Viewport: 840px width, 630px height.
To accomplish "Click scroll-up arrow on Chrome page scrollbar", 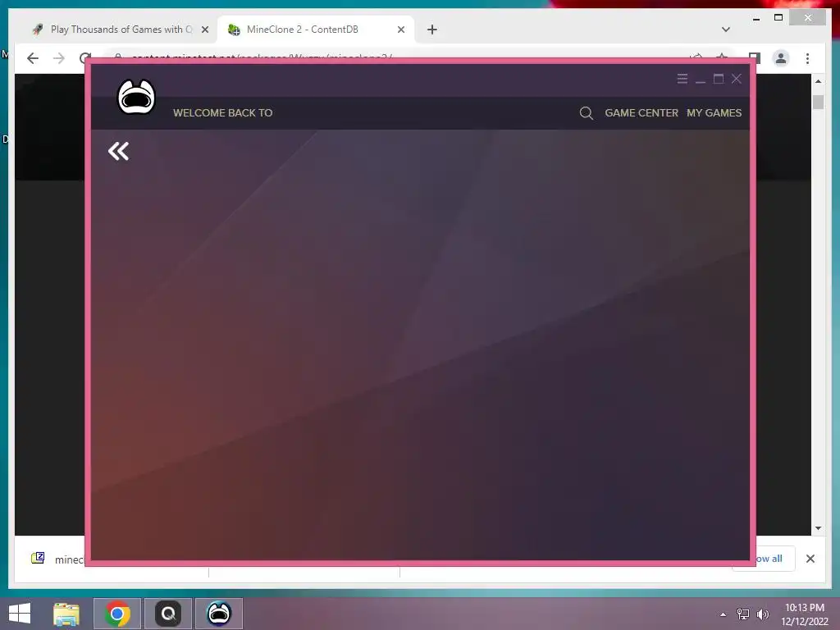I will click(x=818, y=81).
